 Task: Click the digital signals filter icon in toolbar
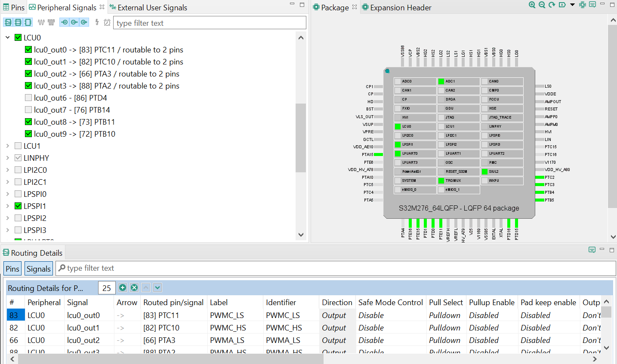pyautogui.click(x=50, y=22)
